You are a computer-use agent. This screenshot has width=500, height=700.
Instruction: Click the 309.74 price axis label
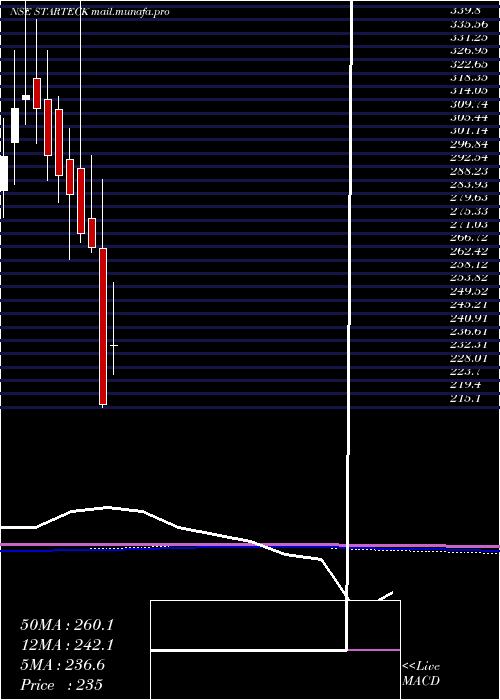(469, 104)
